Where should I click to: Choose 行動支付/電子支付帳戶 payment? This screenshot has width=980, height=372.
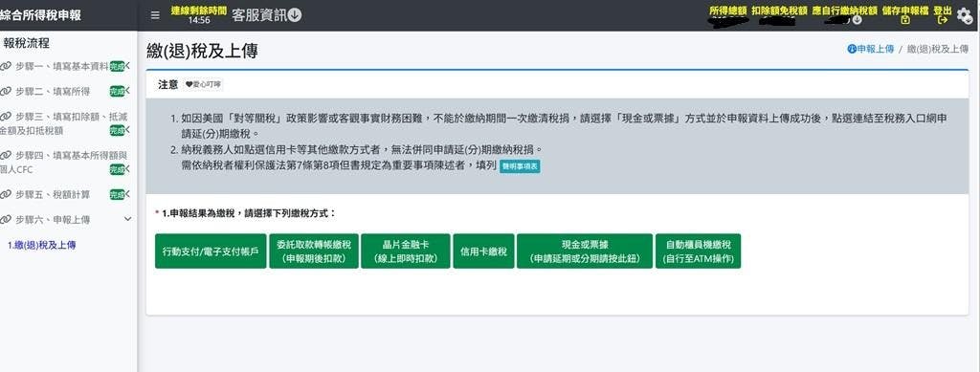[x=211, y=251]
